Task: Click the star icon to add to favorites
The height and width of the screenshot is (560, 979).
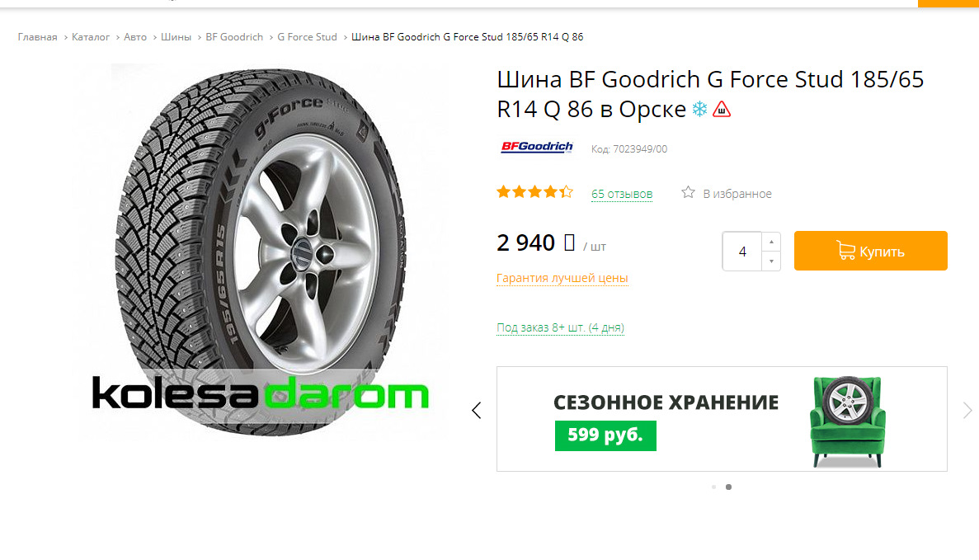Action: pos(688,193)
